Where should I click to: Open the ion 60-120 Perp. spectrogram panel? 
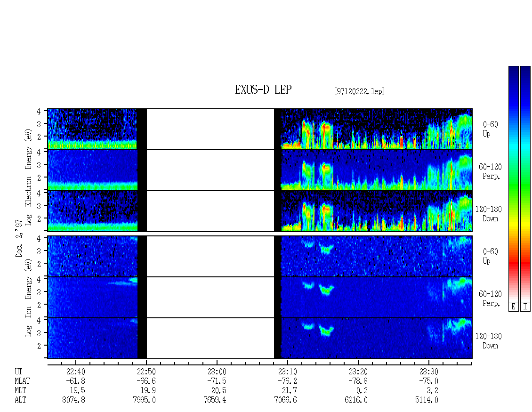point(260,297)
